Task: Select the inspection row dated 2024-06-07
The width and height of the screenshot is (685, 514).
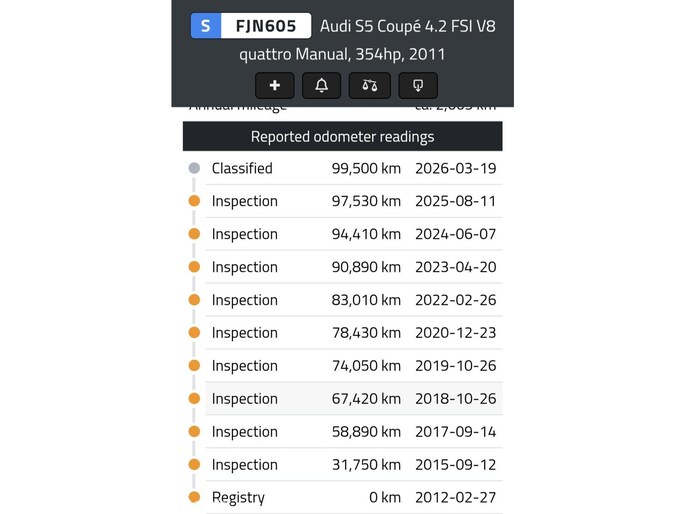Action: point(353,234)
